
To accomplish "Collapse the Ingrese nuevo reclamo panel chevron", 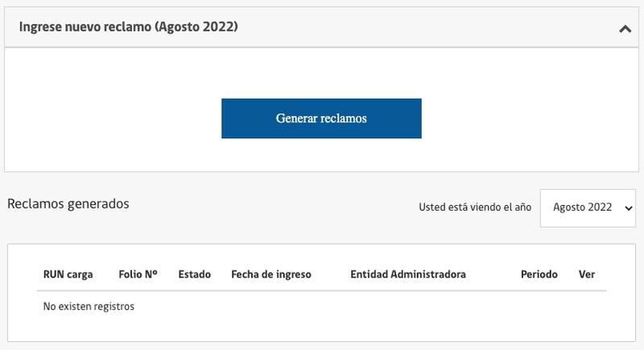I will (625, 28).
